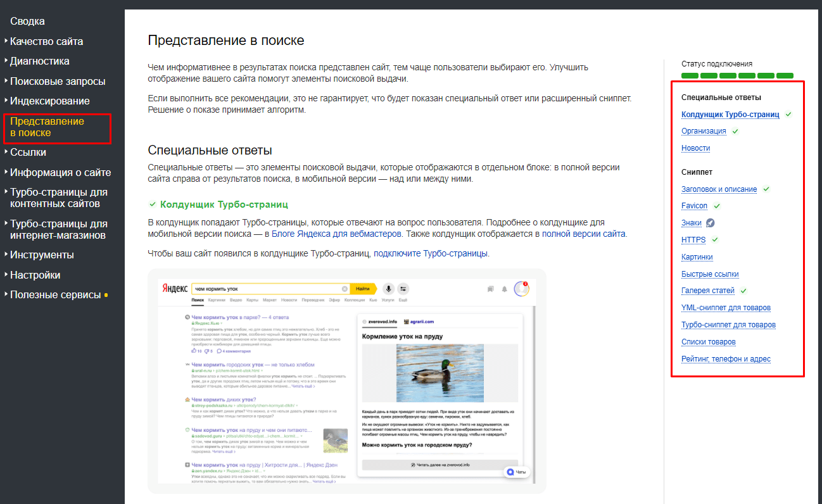Click checkmark before Колдунщик Турбо-страниц heading

click(x=152, y=205)
